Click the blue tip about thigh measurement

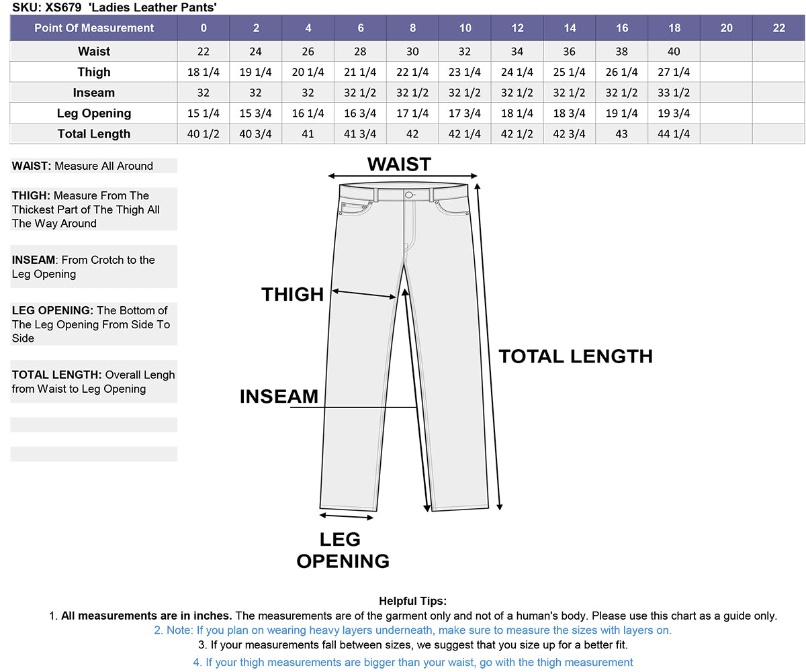pyautogui.click(x=413, y=662)
